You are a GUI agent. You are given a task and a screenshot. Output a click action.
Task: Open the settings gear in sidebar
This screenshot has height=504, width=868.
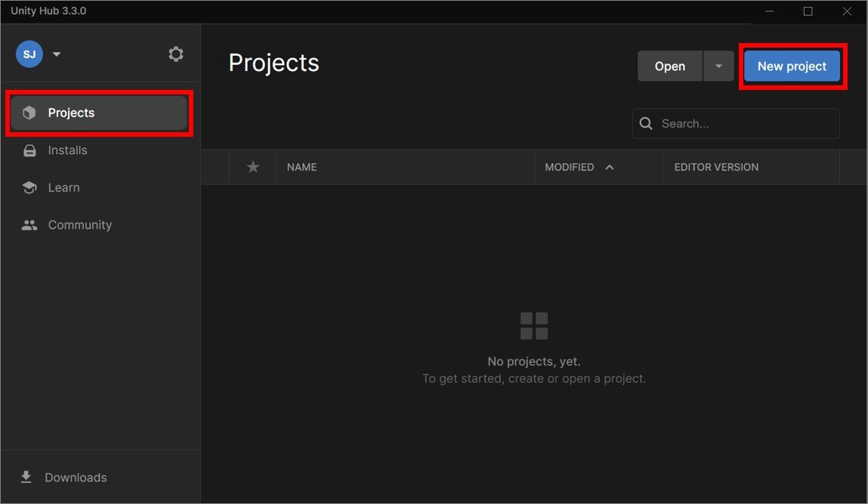pyautogui.click(x=175, y=54)
